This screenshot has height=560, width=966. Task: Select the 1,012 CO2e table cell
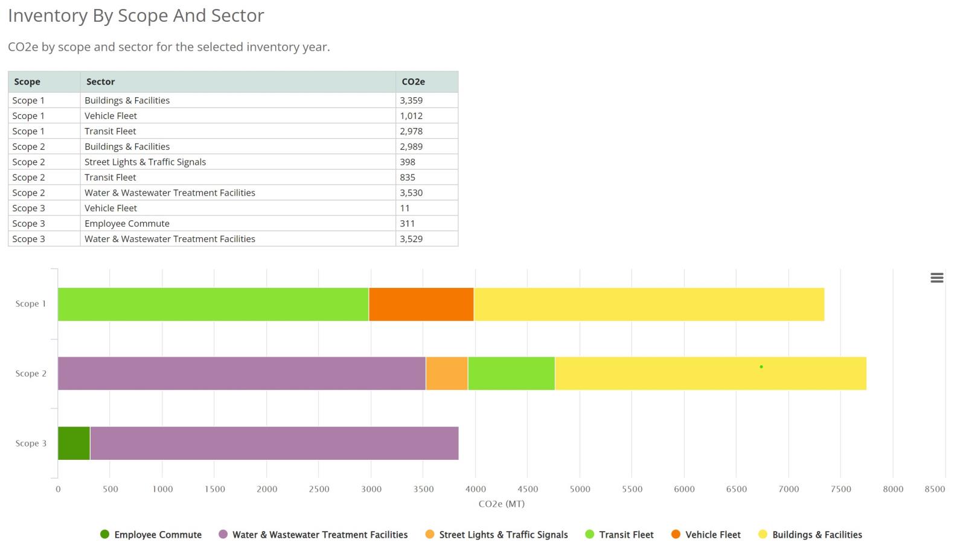(x=427, y=116)
